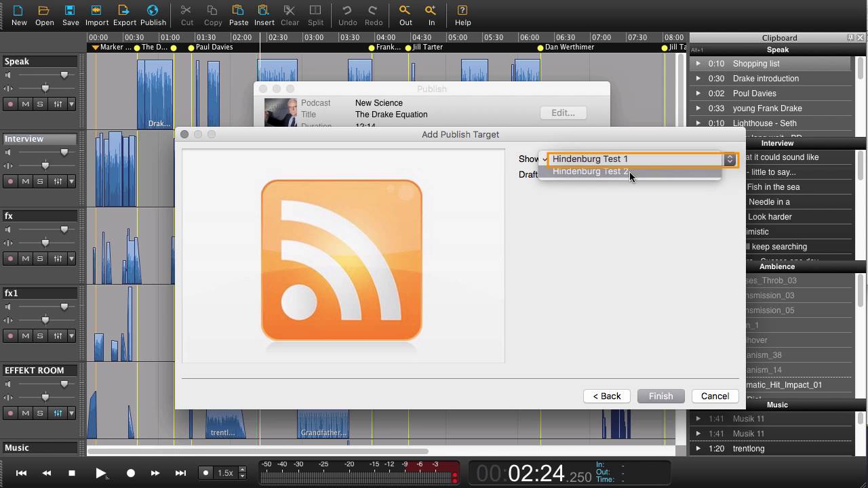Image resolution: width=868 pixels, height=488 pixels.
Task: Mute the Interview track
Action: (26, 181)
